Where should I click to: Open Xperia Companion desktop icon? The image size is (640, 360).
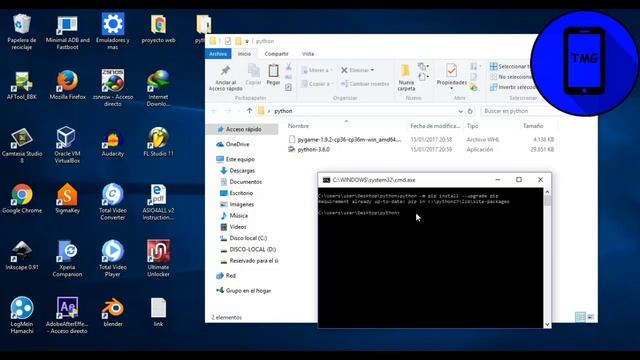point(67,259)
